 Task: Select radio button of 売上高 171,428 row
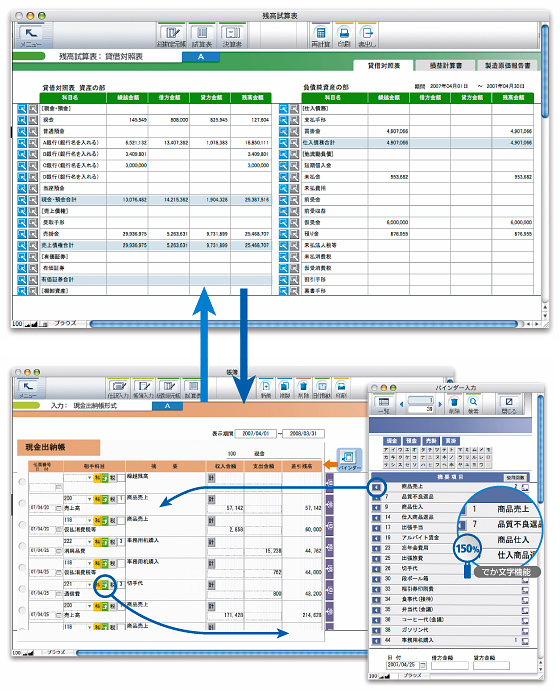[x=22, y=610]
